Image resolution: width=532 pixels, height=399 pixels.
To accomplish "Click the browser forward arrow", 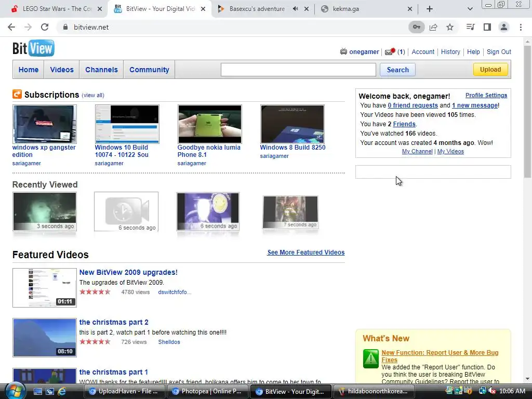I will 28,27.
